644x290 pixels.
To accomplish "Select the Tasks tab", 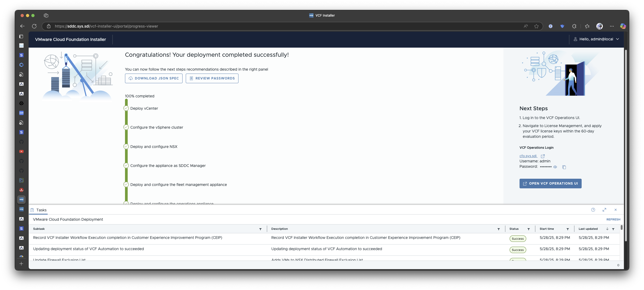I will coord(39,210).
